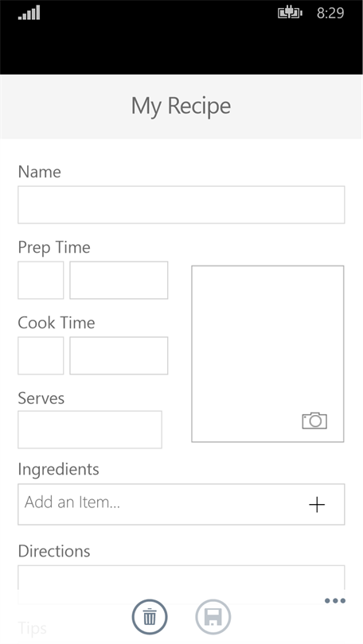Viewport: 363px width, 644px height.
Task: Tap the trash delete icon
Action: [x=150, y=617]
